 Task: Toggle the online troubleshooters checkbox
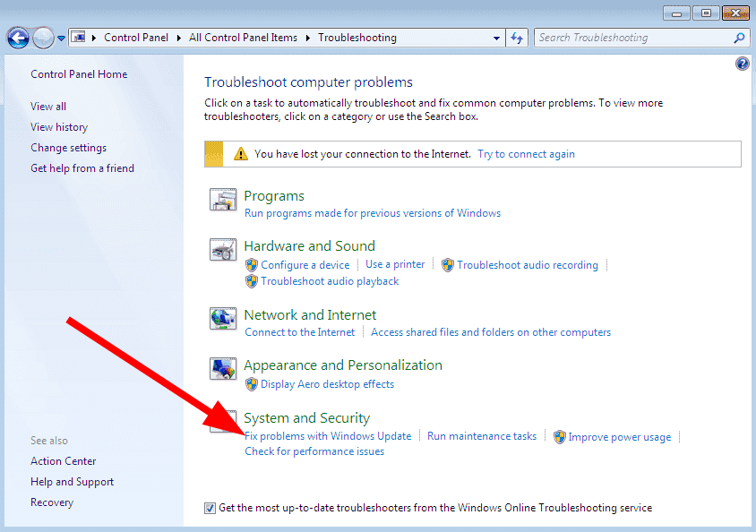coord(210,508)
